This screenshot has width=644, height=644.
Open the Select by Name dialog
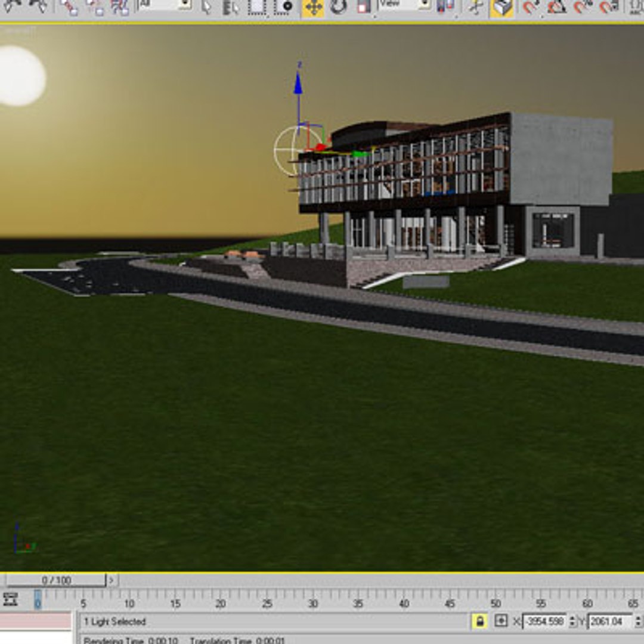coord(231,7)
